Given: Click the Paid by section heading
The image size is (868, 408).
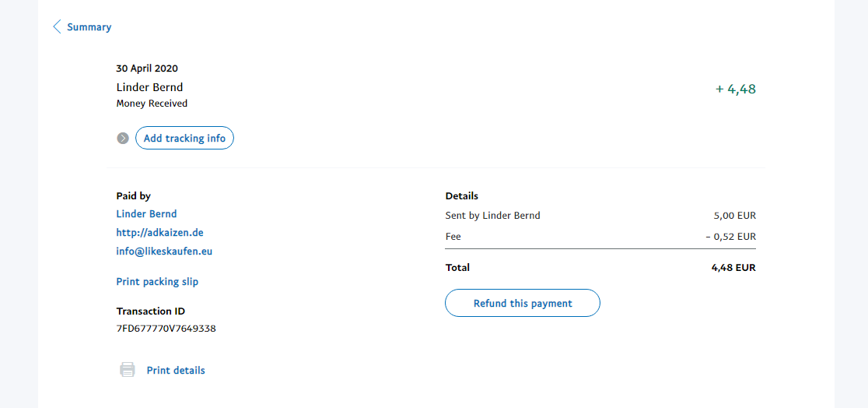Looking at the screenshot, I should 134,196.
